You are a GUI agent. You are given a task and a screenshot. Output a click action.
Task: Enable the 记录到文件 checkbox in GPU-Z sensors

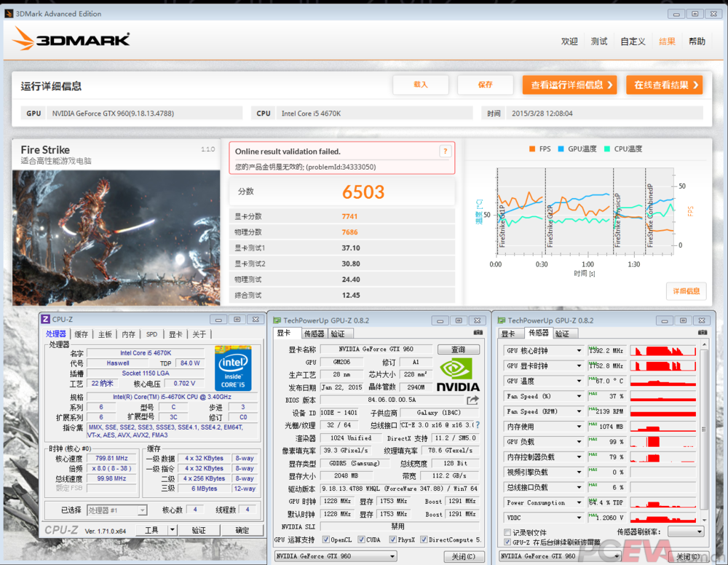[507, 532]
